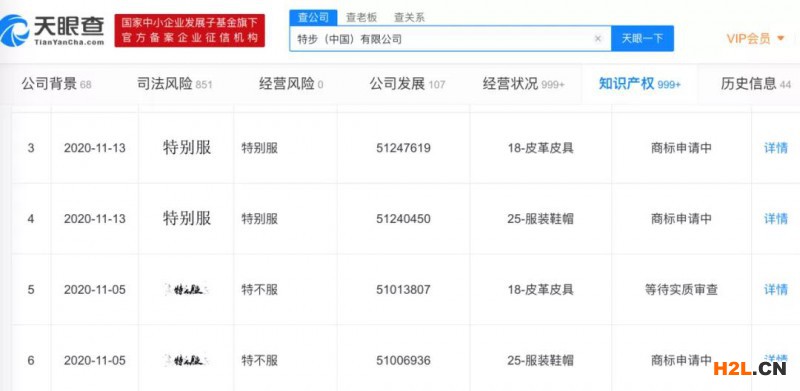Click the 等待实质审查 status text

click(681, 290)
